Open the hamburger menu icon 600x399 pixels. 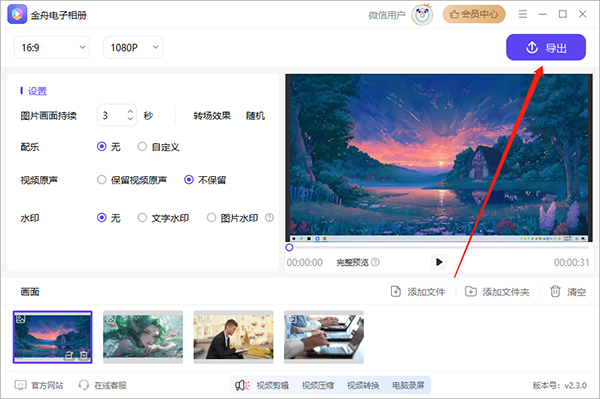523,14
